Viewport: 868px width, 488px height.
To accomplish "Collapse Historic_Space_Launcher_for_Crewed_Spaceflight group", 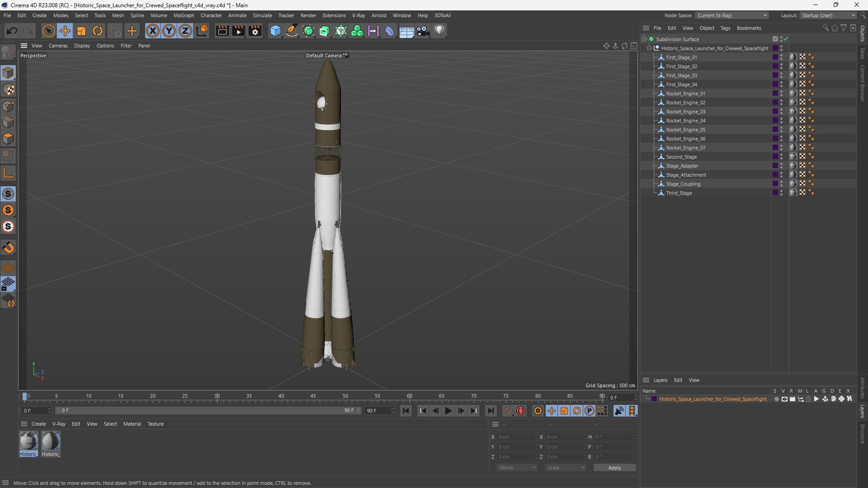I will (x=649, y=48).
